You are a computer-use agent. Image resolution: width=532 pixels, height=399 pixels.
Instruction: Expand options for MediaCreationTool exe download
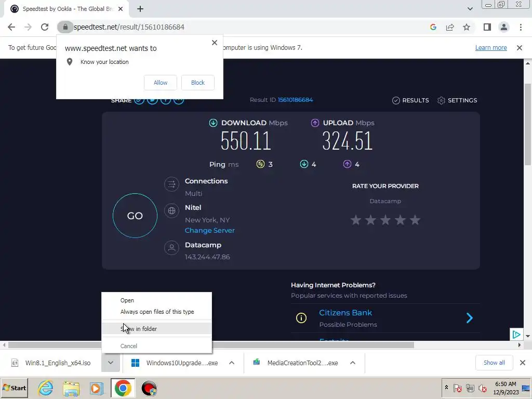[x=353, y=363]
